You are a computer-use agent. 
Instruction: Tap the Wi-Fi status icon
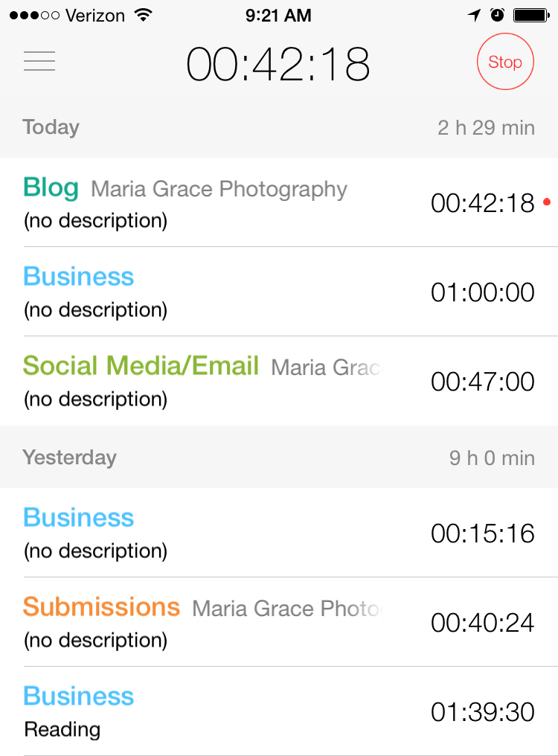144,15
